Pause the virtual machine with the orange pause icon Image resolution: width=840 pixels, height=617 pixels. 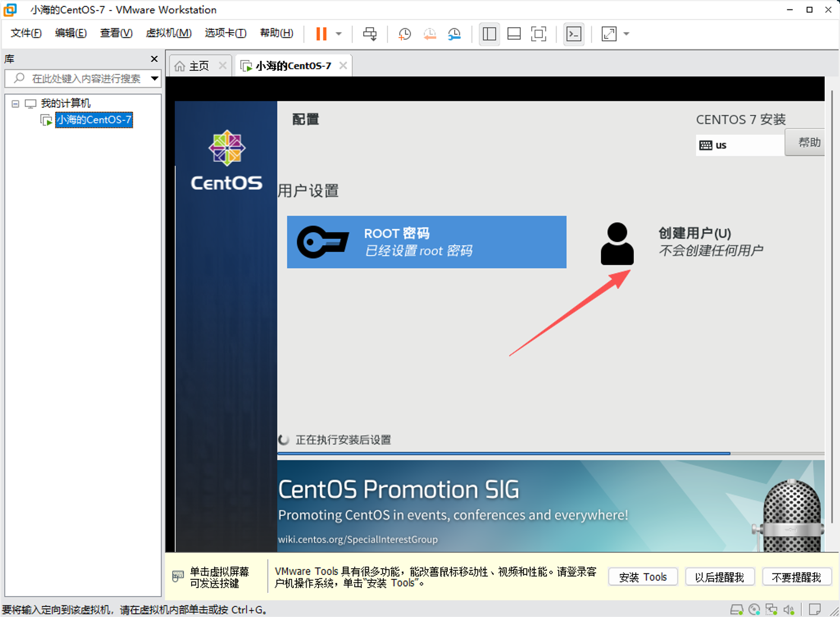(x=321, y=34)
